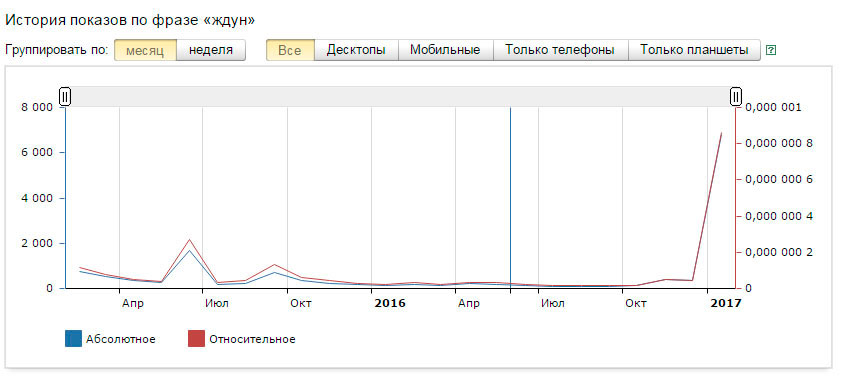Screen dimensions: 846x384
Task: Switch to Десктопы device filter
Action: 356,50
